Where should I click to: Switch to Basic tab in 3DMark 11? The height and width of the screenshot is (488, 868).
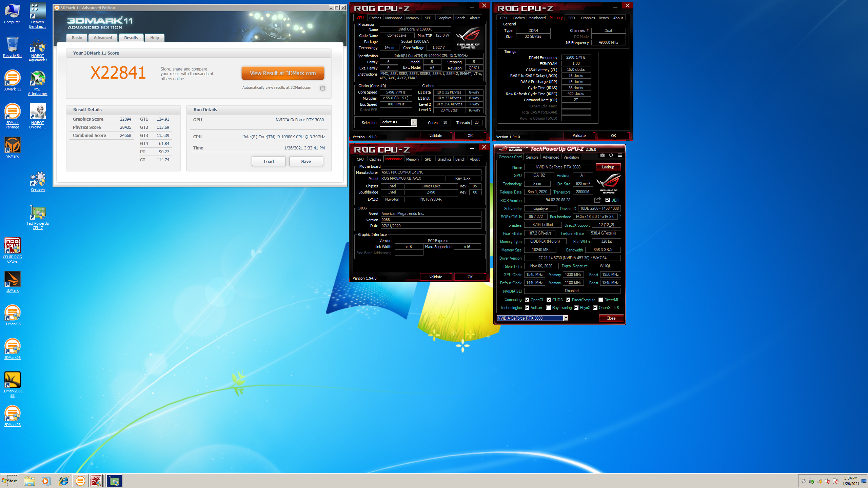click(x=77, y=38)
